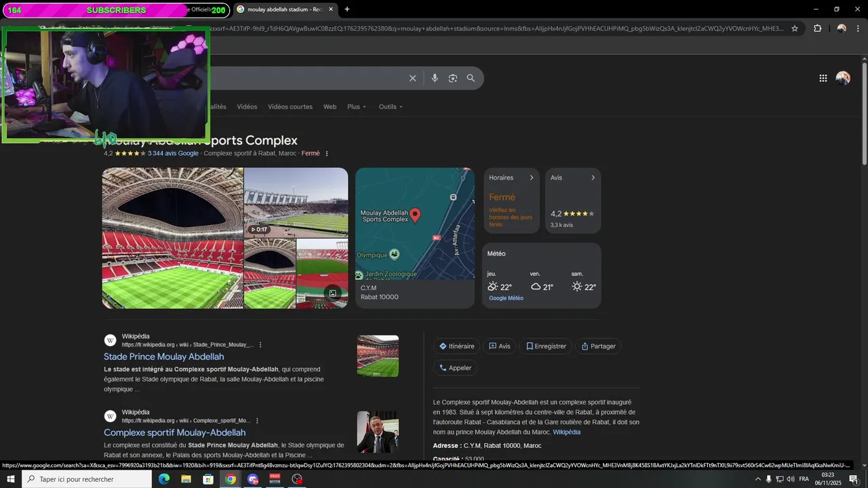The width and height of the screenshot is (868, 488).
Task: Open a new browser tab
Action: coord(347,9)
